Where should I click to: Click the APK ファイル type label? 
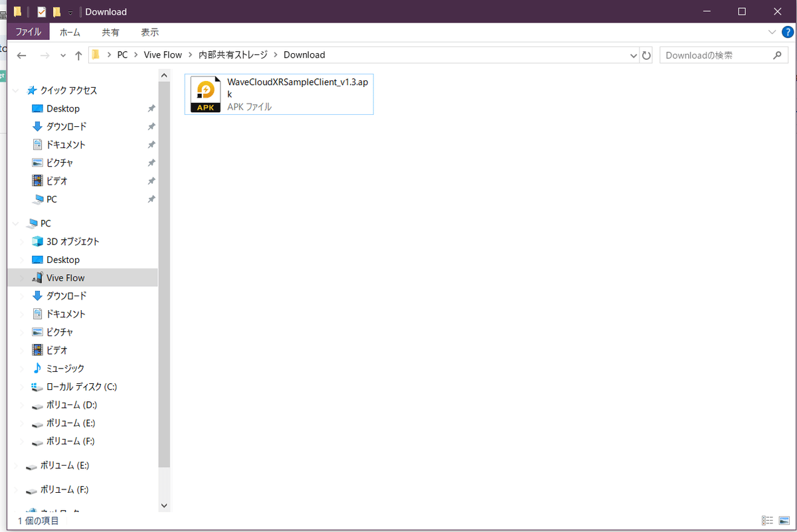coord(249,106)
